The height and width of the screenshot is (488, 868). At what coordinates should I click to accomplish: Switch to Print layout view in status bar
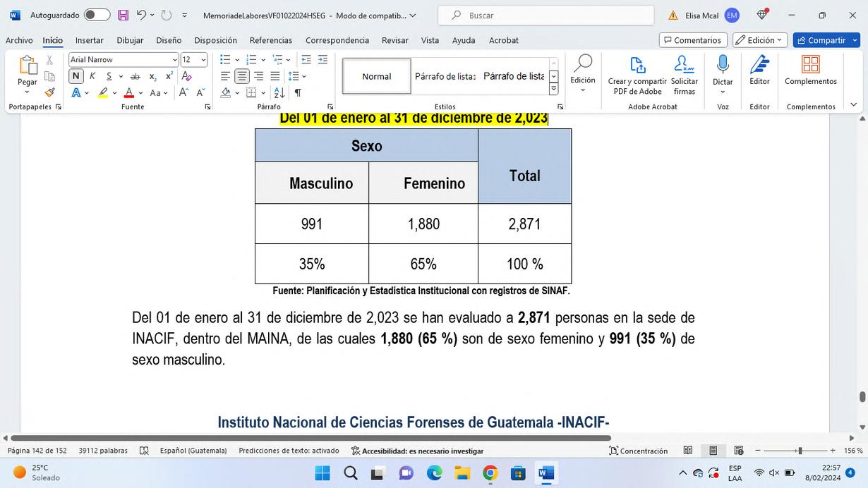coord(713,451)
